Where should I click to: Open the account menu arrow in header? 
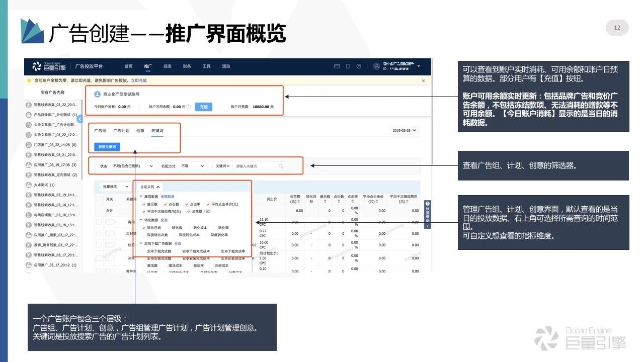(419, 66)
